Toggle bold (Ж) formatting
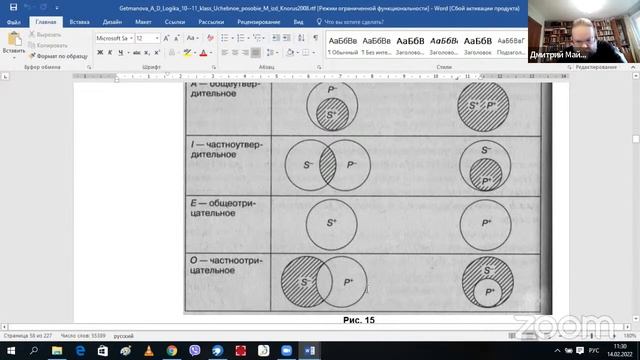This screenshot has width=640, height=360. click(x=100, y=53)
